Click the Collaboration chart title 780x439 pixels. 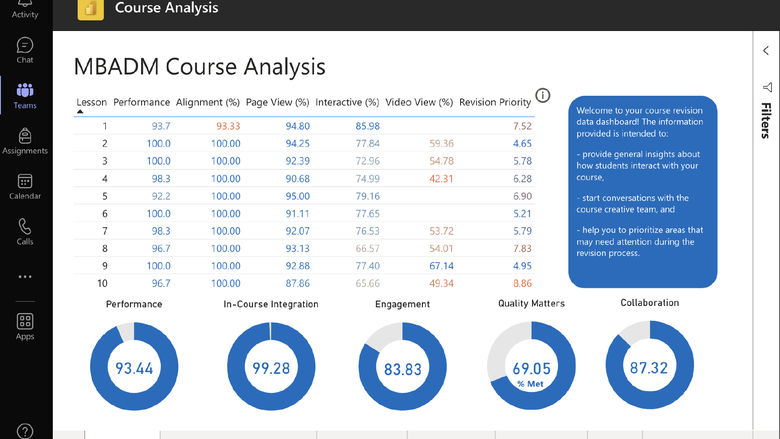(650, 303)
